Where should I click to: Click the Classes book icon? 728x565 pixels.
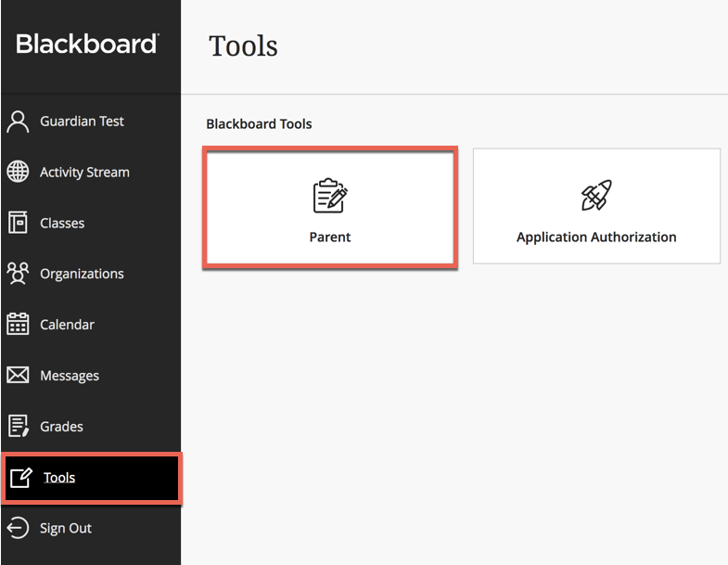pyautogui.click(x=19, y=222)
